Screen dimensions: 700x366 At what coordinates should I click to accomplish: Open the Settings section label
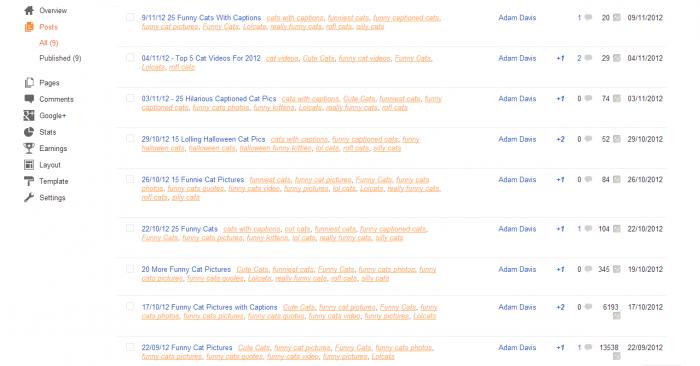52,198
